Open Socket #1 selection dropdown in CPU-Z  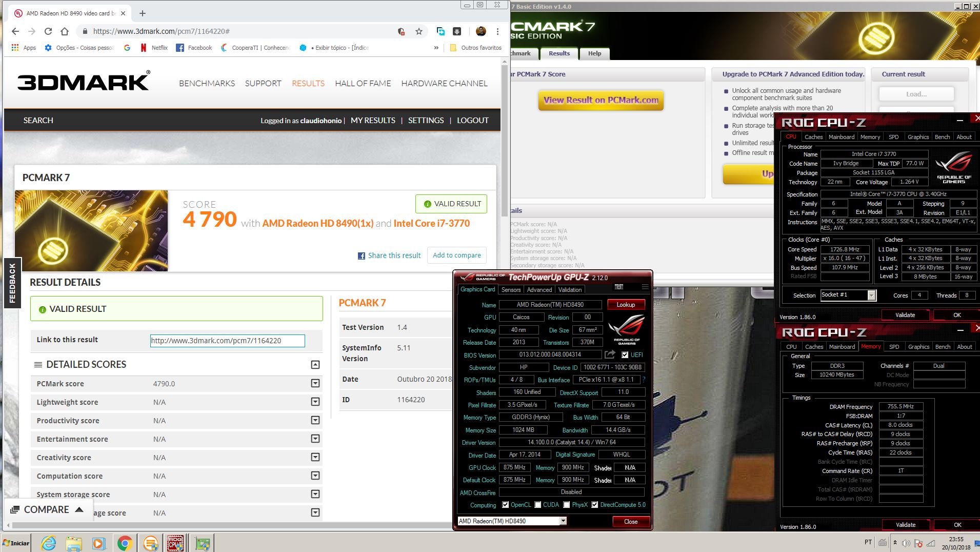848,295
